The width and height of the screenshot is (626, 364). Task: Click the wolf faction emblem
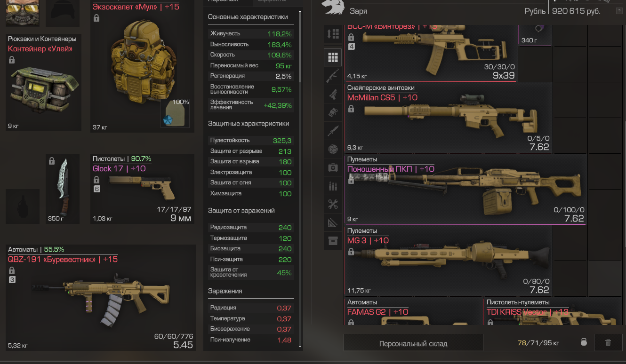(333, 7)
